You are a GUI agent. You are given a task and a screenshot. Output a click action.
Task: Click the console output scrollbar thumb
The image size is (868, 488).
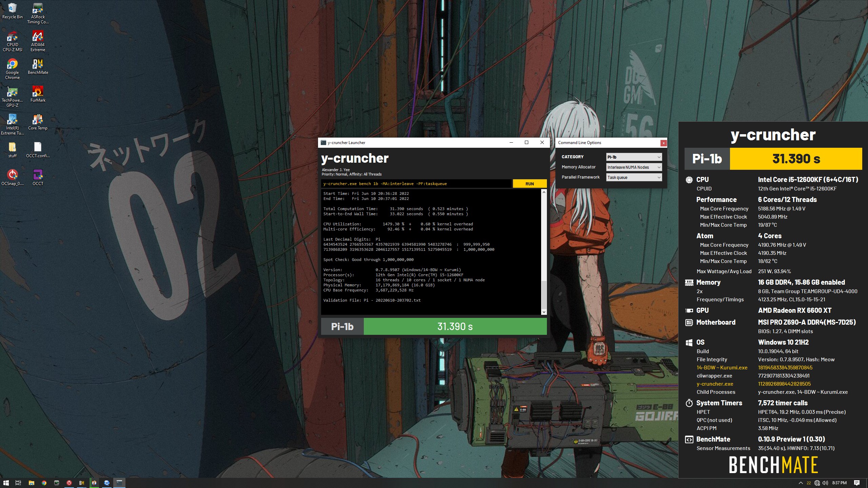(x=544, y=295)
